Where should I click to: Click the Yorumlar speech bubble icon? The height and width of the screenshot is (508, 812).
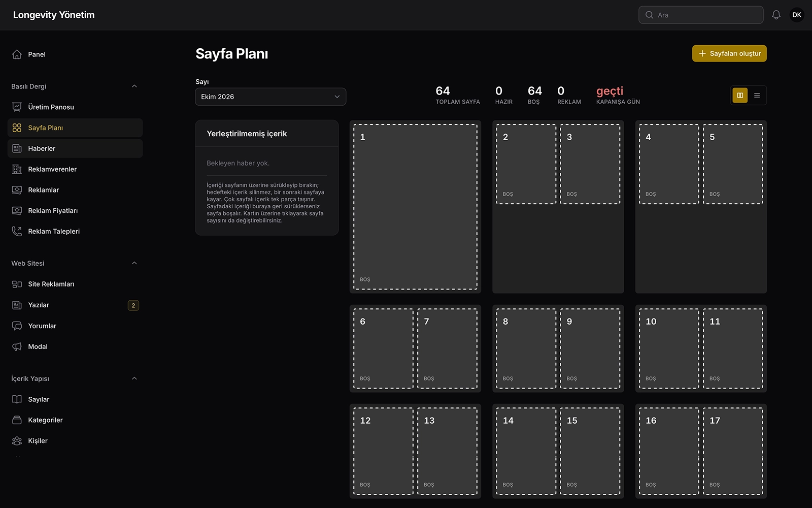pos(17,326)
